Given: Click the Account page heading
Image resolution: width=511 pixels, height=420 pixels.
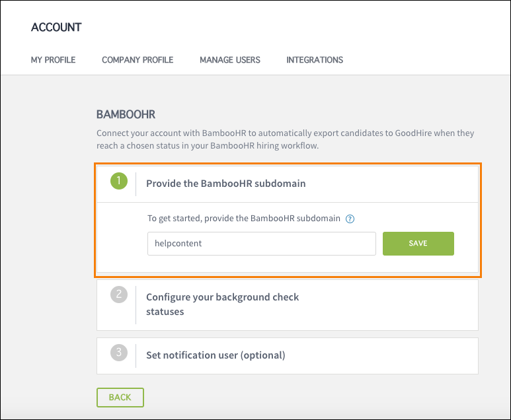Looking at the screenshot, I should tap(56, 27).
